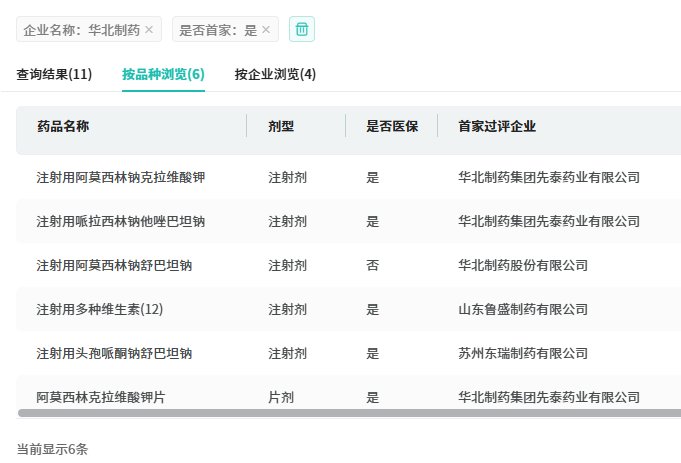Select the 按品种浏览(6) tab

click(163, 74)
